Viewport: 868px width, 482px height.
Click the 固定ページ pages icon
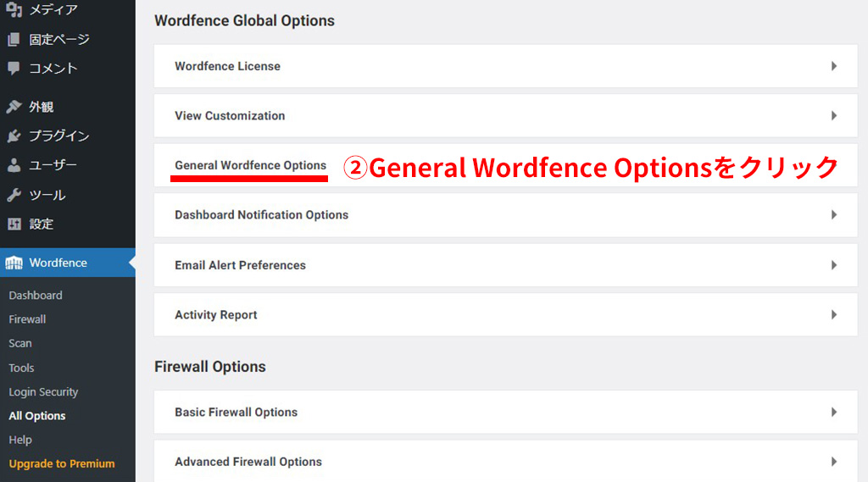click(14, 39)
